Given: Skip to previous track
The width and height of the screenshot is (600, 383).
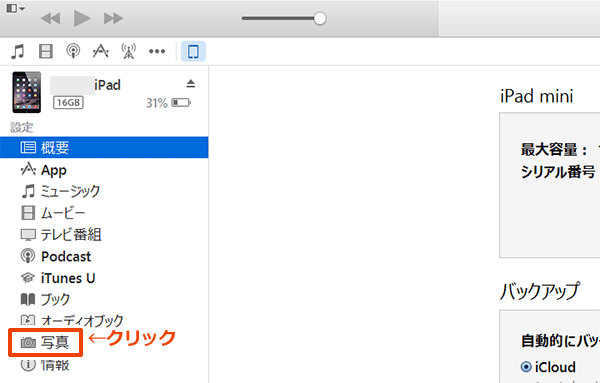Looking at the screenshot, I should click(x=51, y=18).
